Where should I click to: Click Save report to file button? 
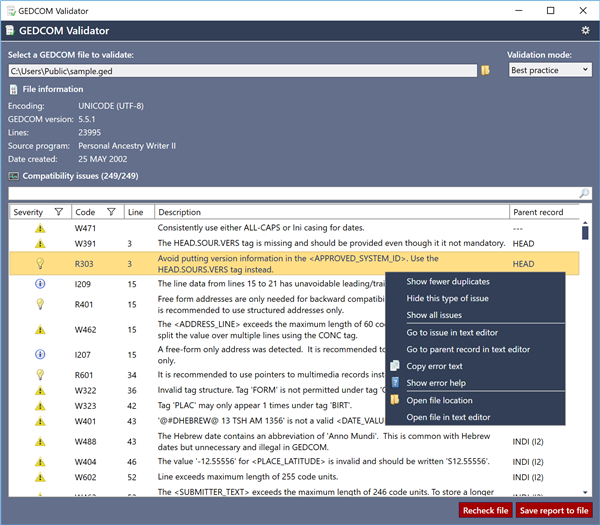tap(554, 510)
